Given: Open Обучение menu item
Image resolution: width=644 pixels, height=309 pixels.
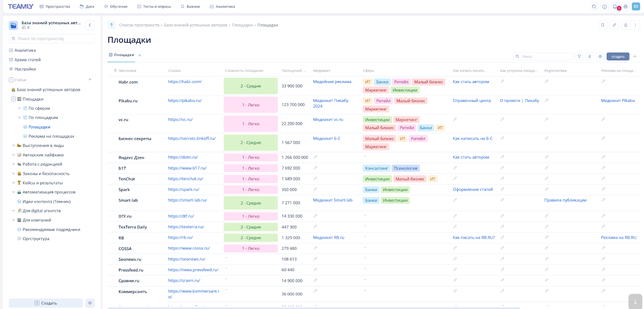Looking at the screenshot, I should pos(116,6).
